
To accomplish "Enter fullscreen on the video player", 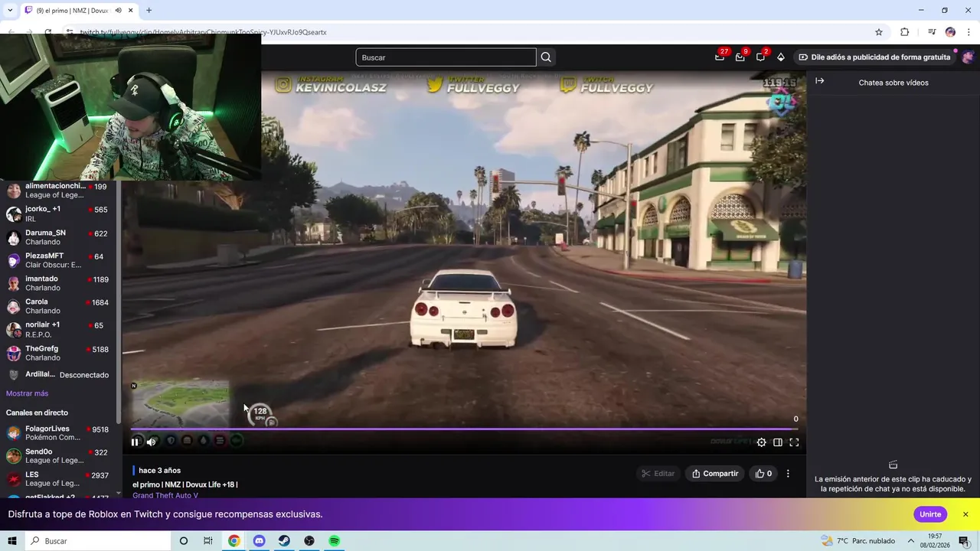I will 794,442.
